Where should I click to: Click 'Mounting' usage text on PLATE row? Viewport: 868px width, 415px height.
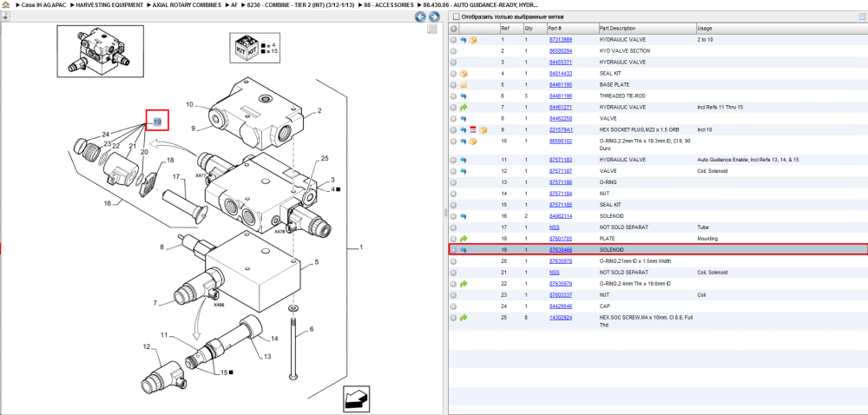click(x=707, y=239)
